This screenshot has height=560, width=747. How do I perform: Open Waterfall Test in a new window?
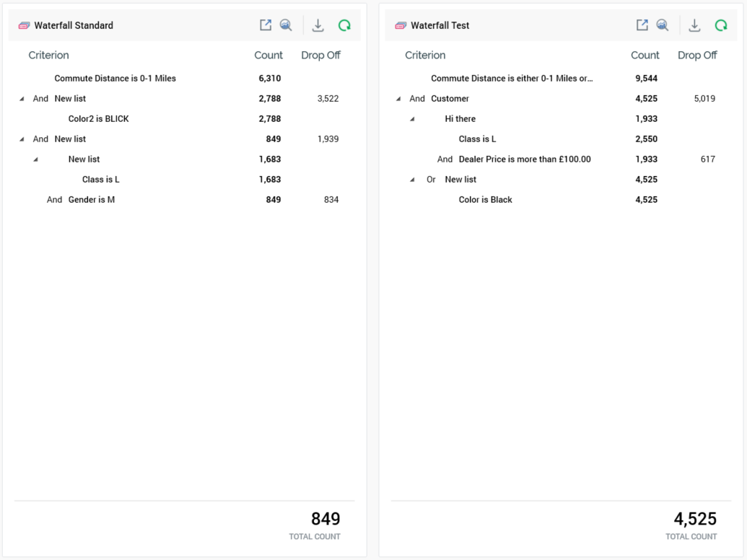[642, 25]
